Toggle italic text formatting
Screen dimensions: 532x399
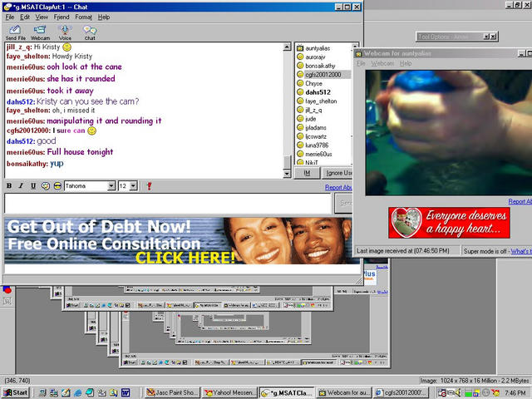[21, 186]
